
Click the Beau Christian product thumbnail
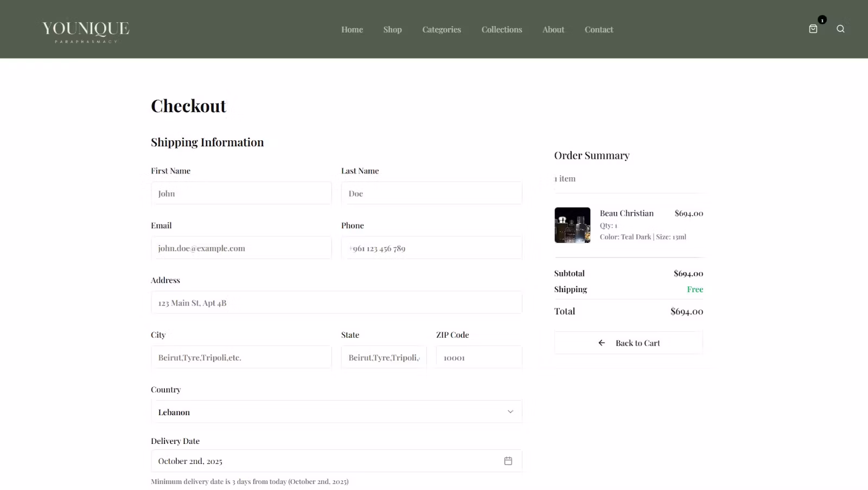572,224
